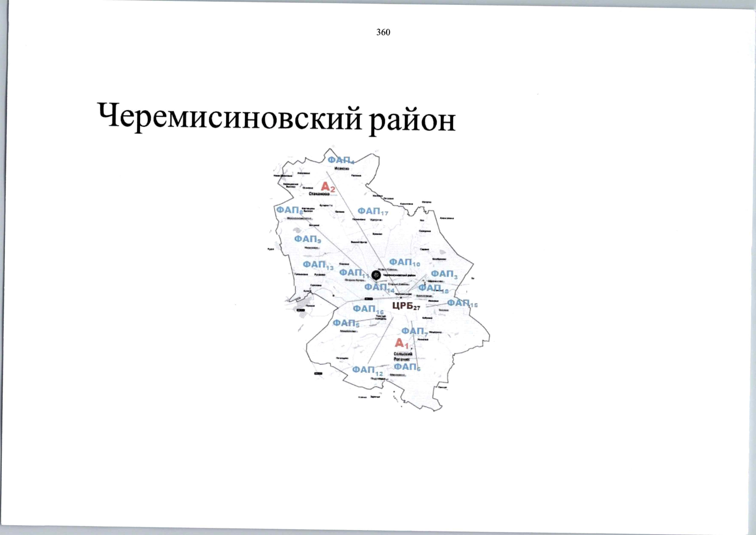Click the ФАП10 marker above the center
756x535 pixels.
(404, 263)
